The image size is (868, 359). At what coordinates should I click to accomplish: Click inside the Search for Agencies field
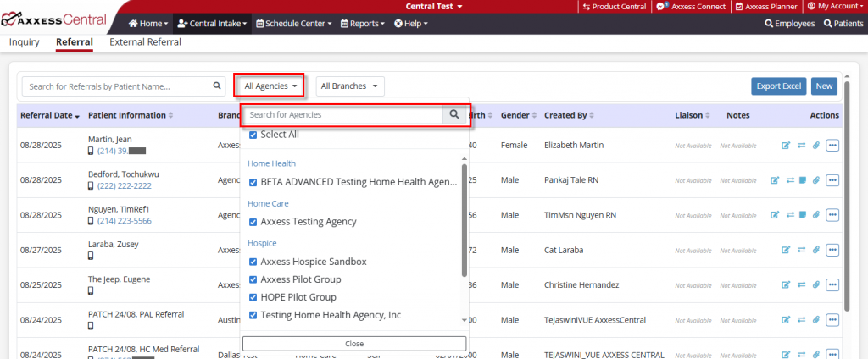click(343, 115)
